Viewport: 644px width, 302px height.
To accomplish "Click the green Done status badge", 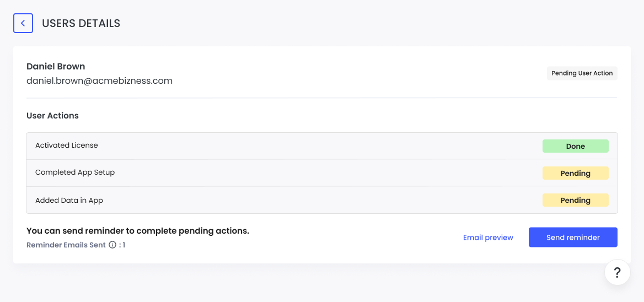I will [x=575, y=147].
